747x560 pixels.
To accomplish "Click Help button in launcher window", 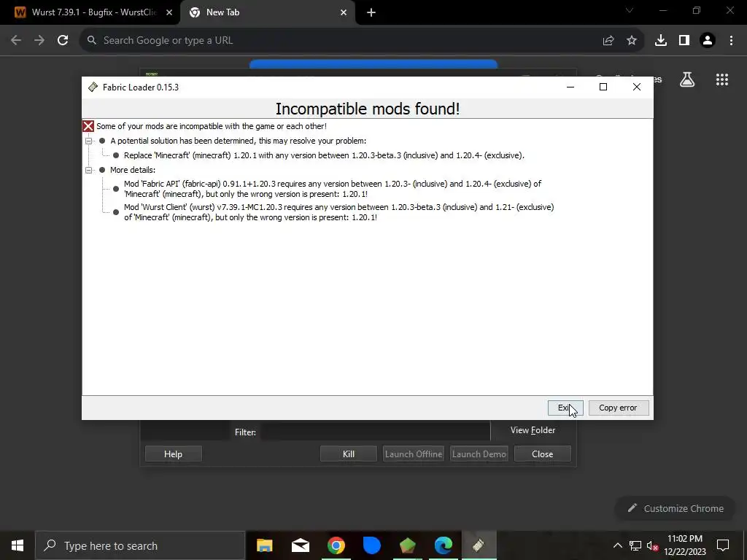I will pos(174,454).
